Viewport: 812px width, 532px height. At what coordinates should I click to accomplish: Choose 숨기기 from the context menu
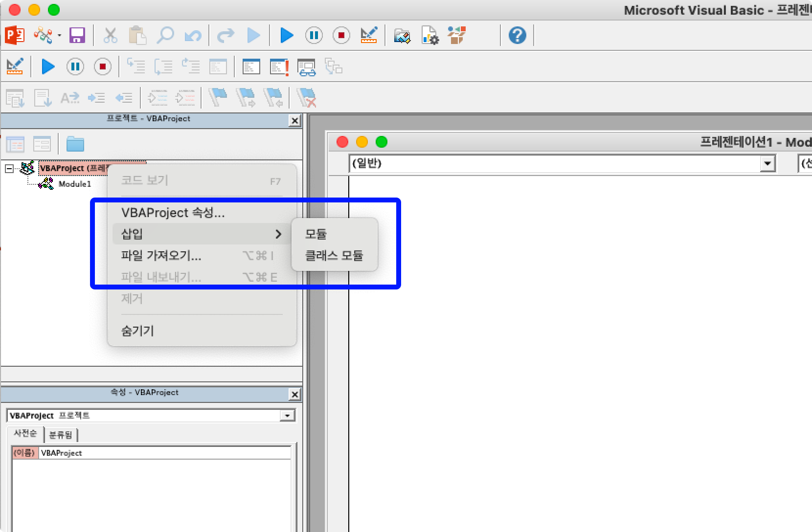click(x=202, y=331)
